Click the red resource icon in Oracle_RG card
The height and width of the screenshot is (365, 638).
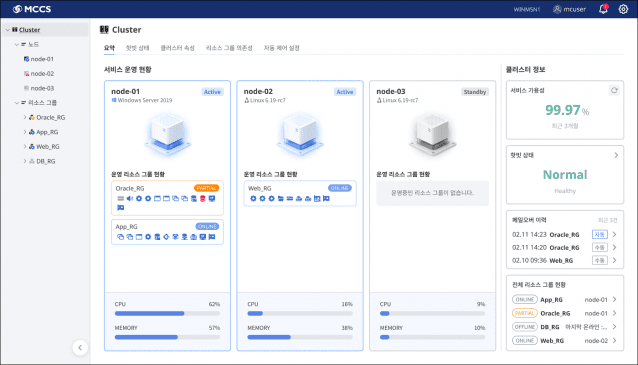click(203, 199)
